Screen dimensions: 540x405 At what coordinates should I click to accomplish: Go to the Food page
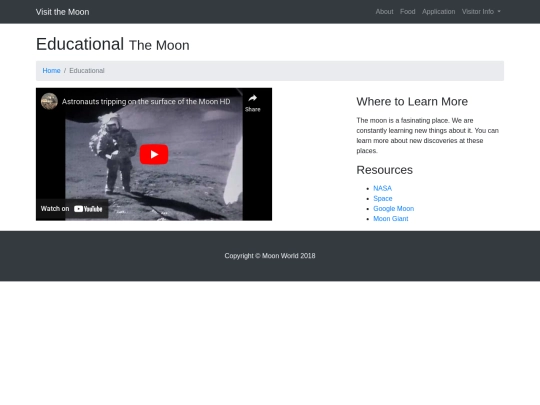click(x=407, y=12)
